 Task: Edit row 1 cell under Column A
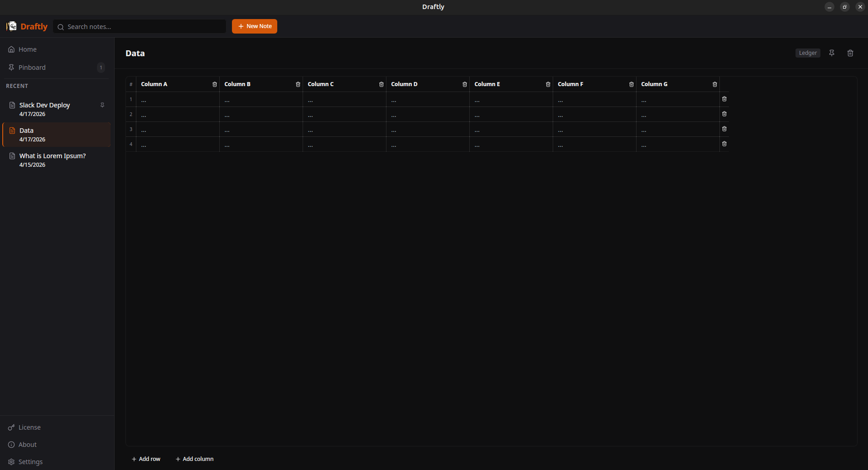click(178, 99)
